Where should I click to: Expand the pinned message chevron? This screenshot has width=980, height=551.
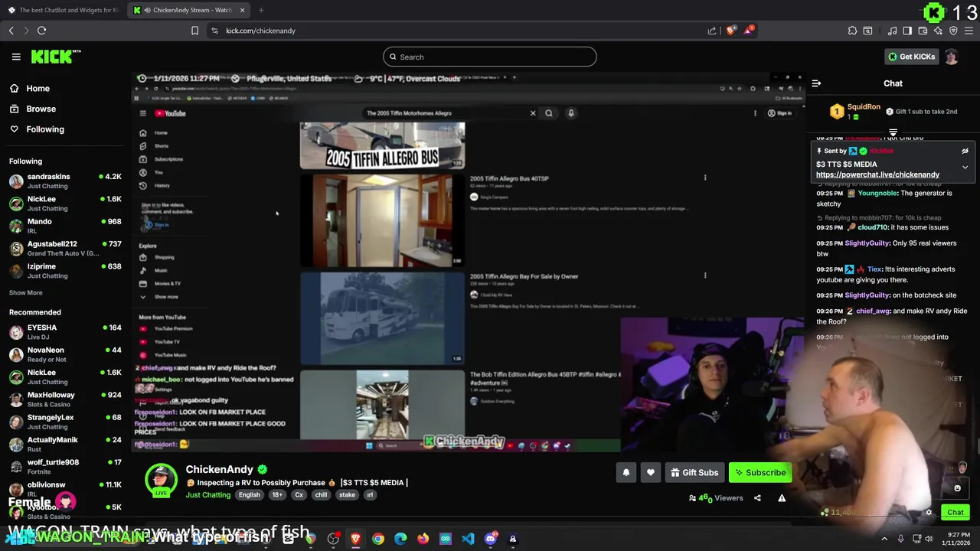pos(965,167)
